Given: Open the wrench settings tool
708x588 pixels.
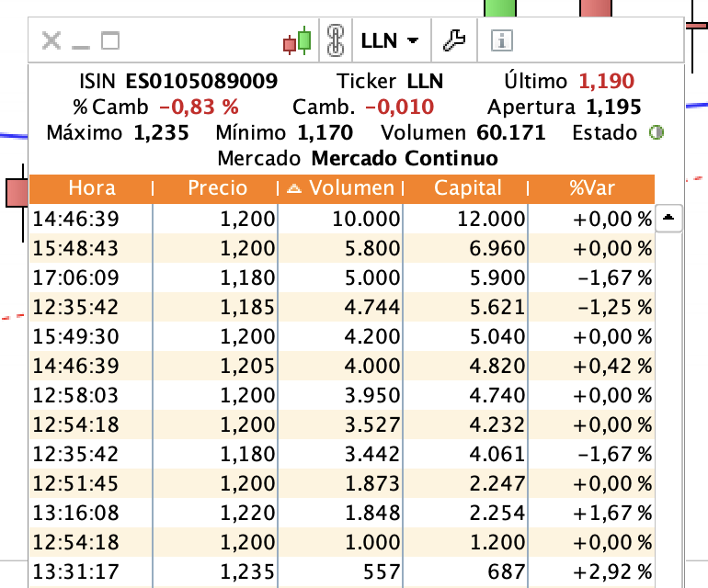Looking at the screenshot, I should click(x=454, y=41).
